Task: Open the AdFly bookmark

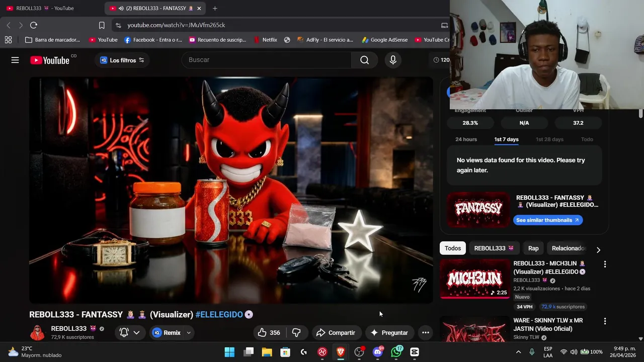Action: (325, 40)
